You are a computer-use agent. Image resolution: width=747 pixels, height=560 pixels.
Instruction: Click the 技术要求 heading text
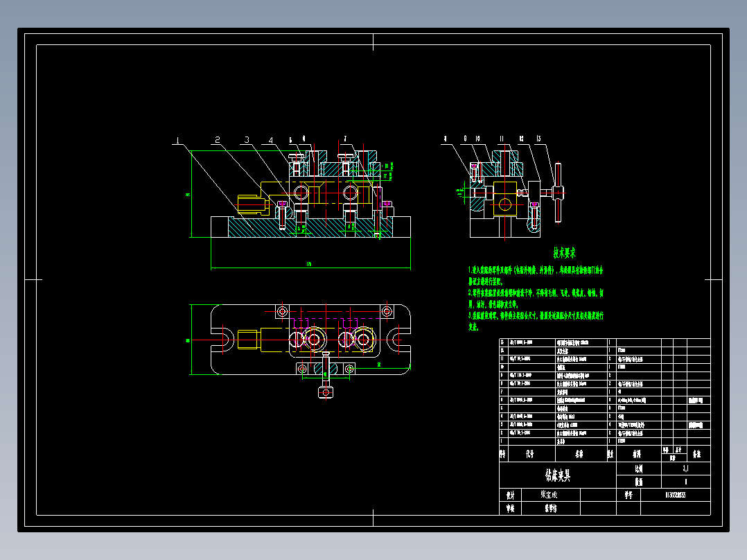click(x=564, y=252)
